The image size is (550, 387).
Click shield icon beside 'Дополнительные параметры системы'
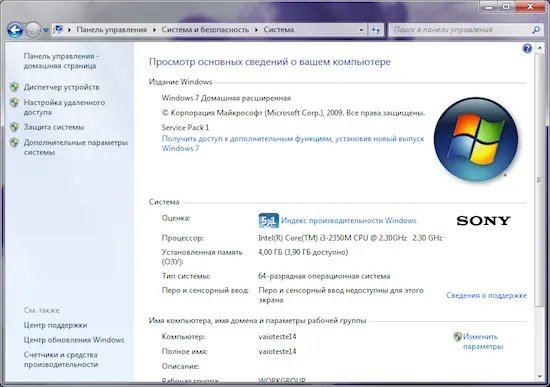tap(14, 142)
